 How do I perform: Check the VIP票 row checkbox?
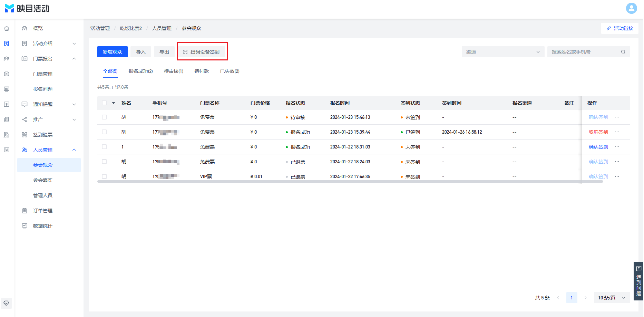click(x=104, y=176)
